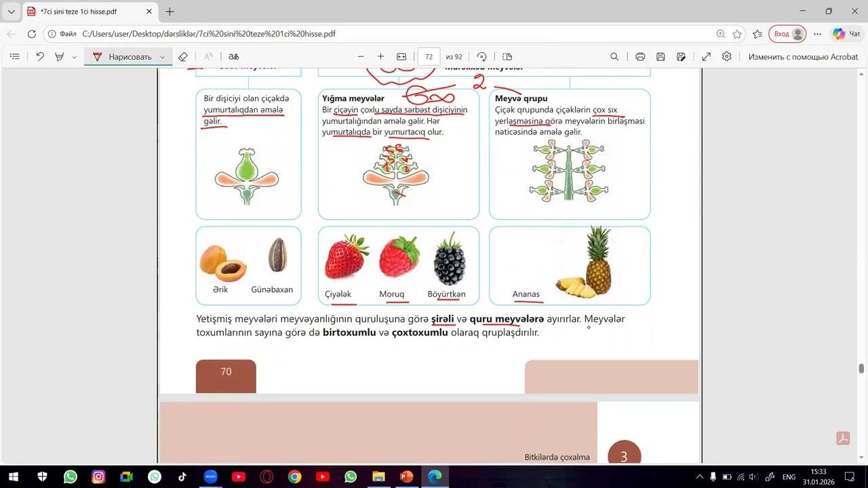The image size is (868, 488).
Task: Open highlighter color options dropdown
Action: 75,57
